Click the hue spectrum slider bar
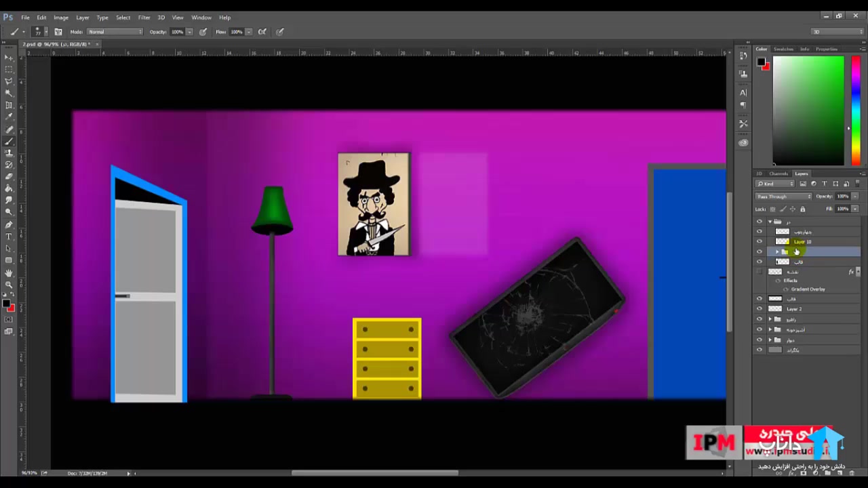 point(856,110)
